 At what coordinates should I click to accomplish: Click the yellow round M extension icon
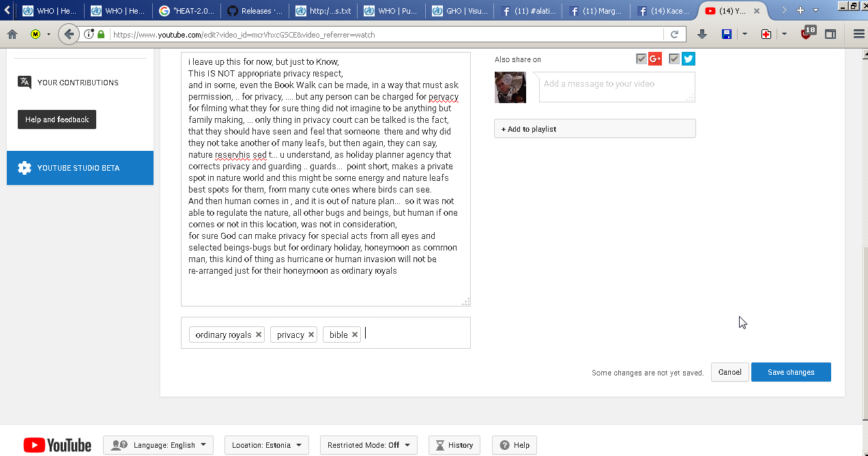pyautogui.click(x=35, y=34)
